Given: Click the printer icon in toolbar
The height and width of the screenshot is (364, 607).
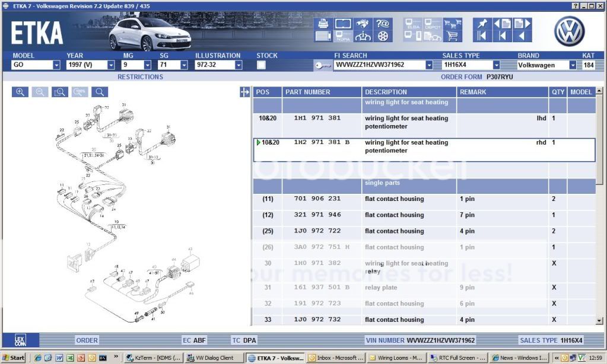Looking at the screenshot, I should tap(323, 24).
